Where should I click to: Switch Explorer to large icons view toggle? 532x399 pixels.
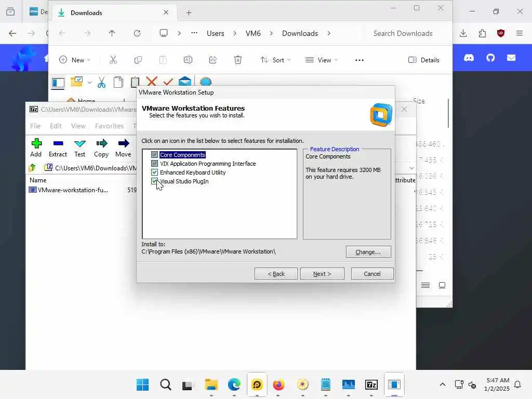pos(442,285)
